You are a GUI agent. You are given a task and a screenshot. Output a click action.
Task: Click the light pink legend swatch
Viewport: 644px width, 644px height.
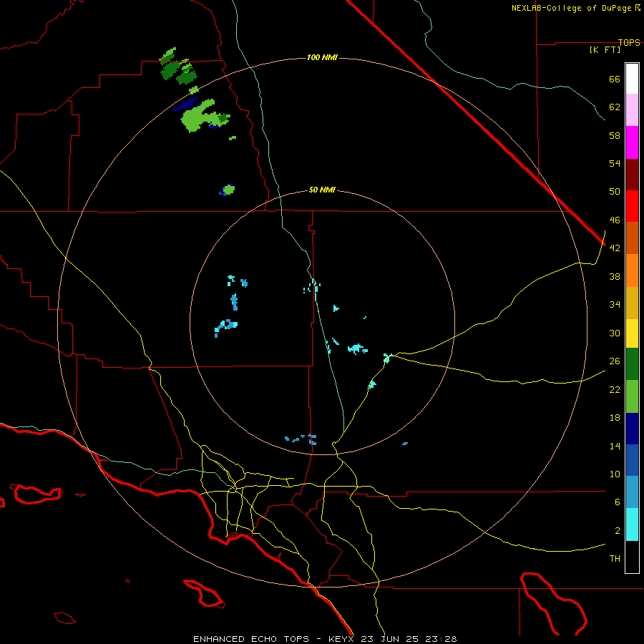[632, 109]
